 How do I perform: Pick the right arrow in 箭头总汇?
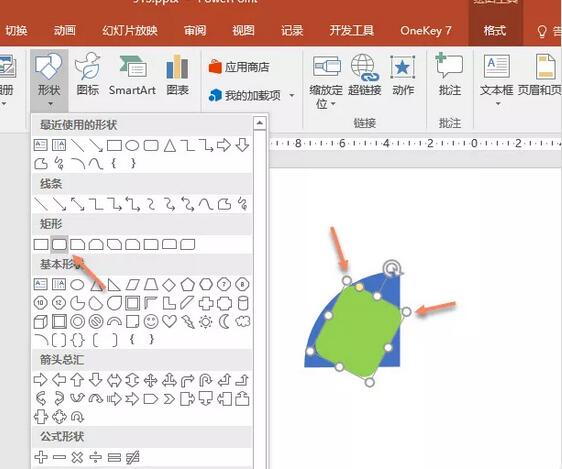pos(41,380)
